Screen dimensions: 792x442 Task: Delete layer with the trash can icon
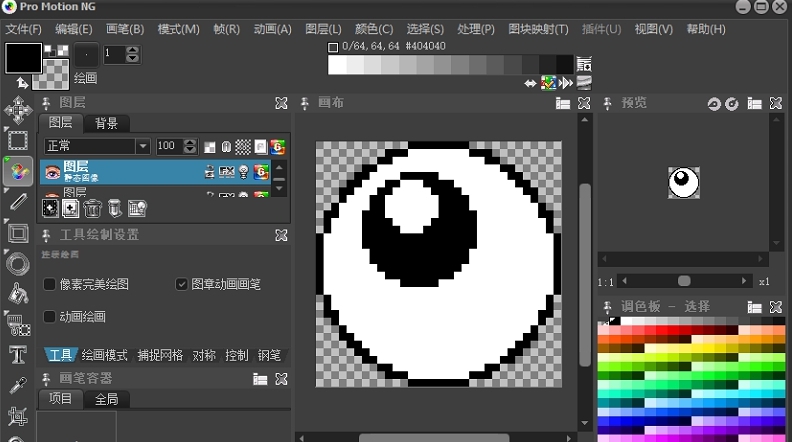coord(92,208)
